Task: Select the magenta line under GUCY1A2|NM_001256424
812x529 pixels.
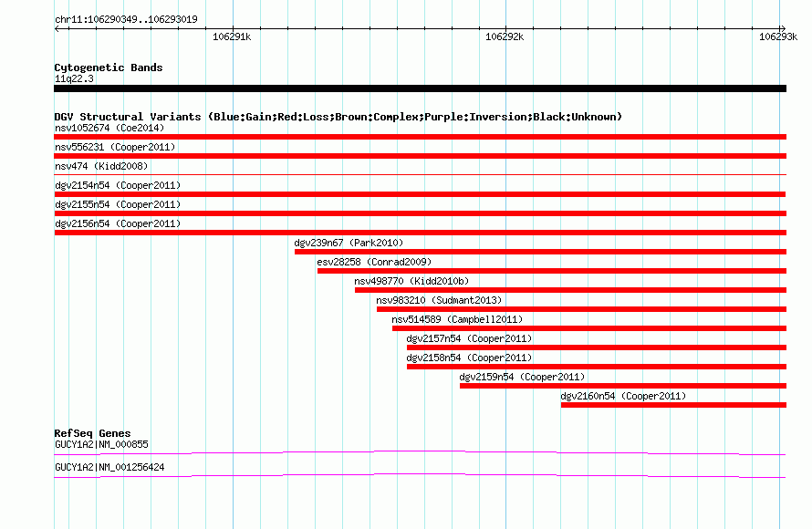Action: [420, 476]
